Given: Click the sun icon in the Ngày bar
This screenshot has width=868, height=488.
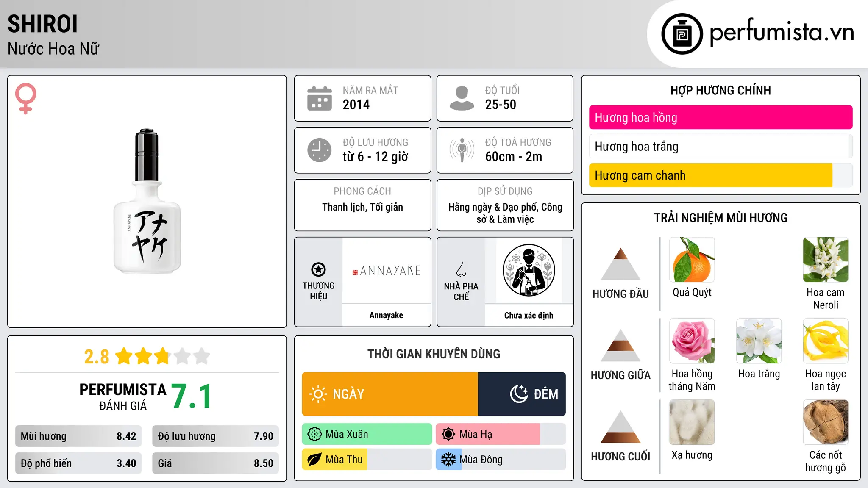Looking at the screenshot, I should coord(318,394).
